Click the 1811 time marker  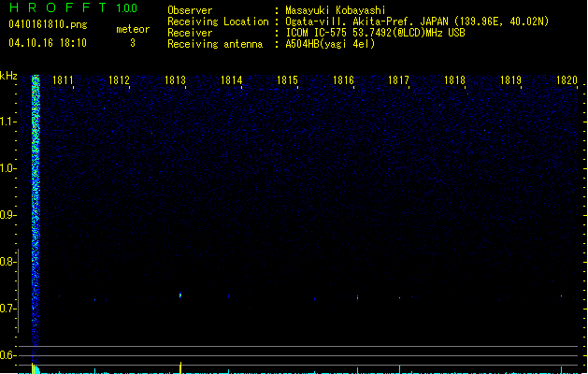(63, 80)
